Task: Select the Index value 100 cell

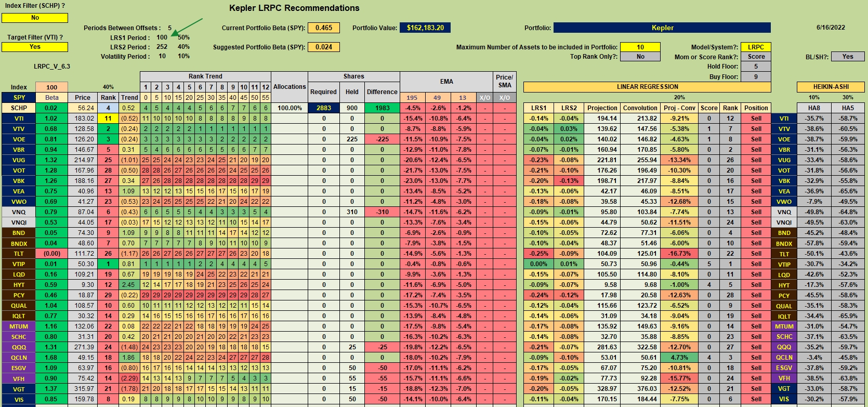Action: tap(51, 87)
